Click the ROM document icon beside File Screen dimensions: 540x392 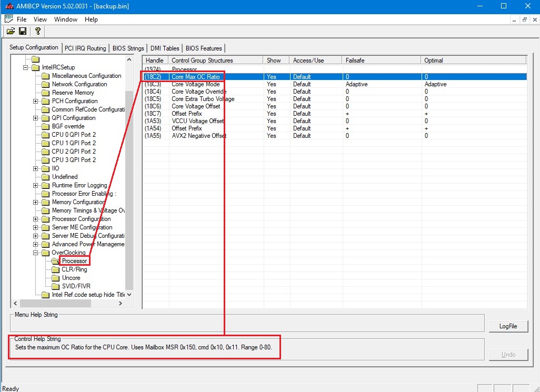point(9,19)
